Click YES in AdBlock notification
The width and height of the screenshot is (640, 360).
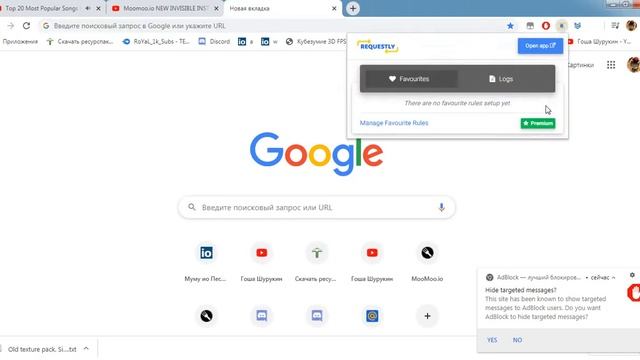click(x=492, y=340)
